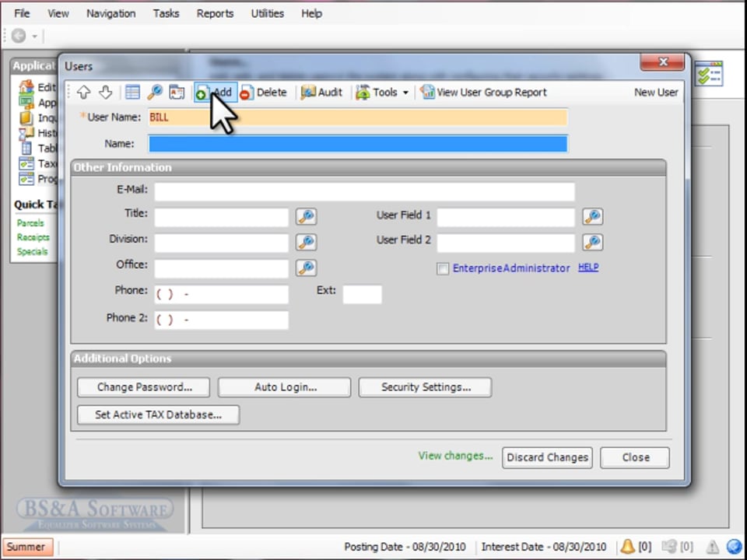
Task: Click the History hourglass icon in sidebar
Action: pos(26,133)
